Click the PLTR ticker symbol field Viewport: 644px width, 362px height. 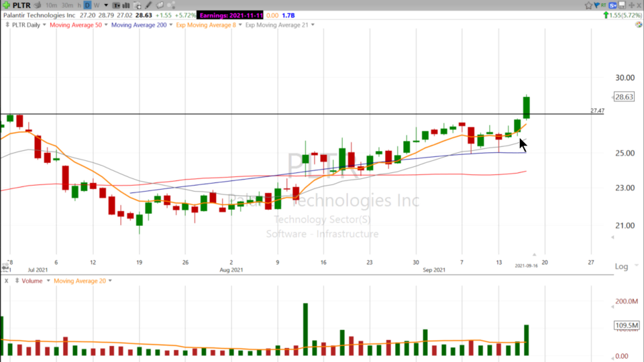point(21,5)
